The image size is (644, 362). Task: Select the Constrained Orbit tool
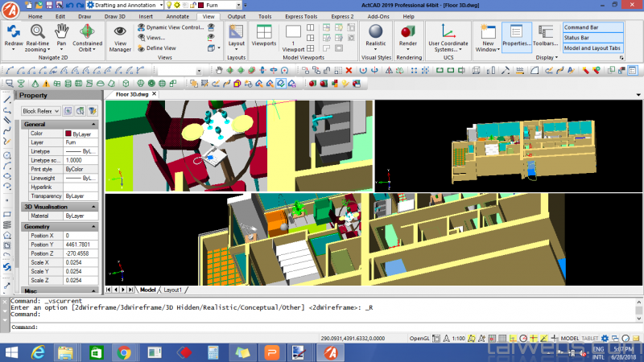(x=87, y=31)
